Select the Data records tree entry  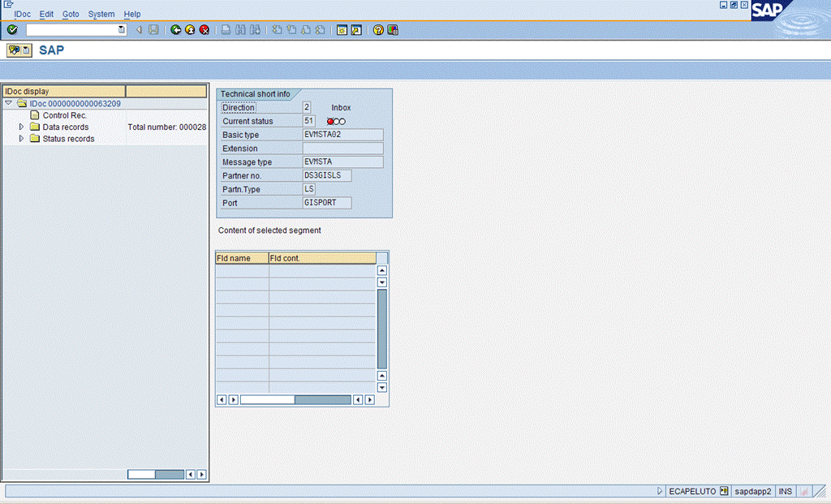(66, 127)
